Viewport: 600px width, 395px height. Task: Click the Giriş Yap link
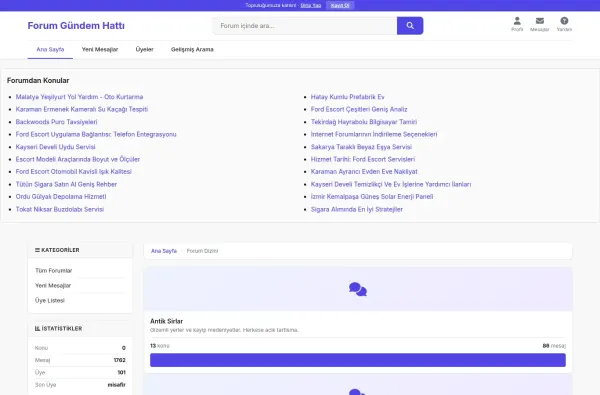pos(311,5)
